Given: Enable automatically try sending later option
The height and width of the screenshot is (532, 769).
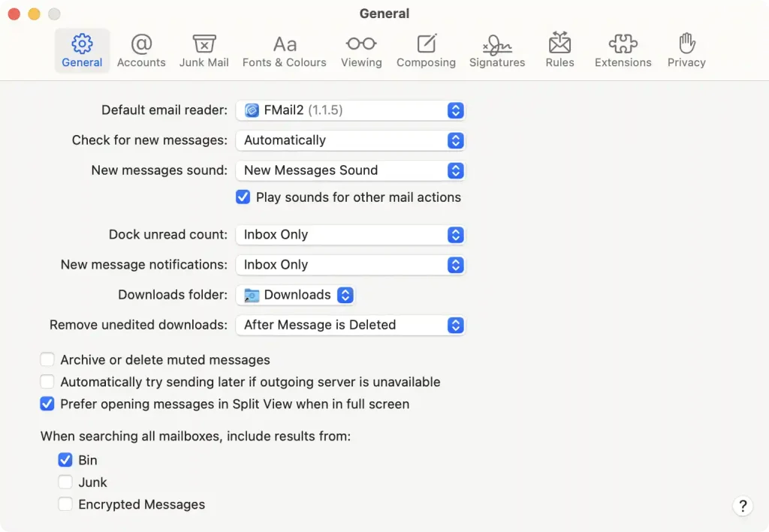Looking at the screenshot, I should point(47,382).
